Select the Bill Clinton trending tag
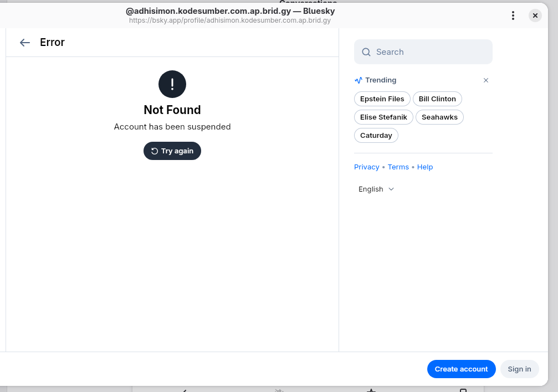The width and height of the screenshot is (558, 392). 437,99
